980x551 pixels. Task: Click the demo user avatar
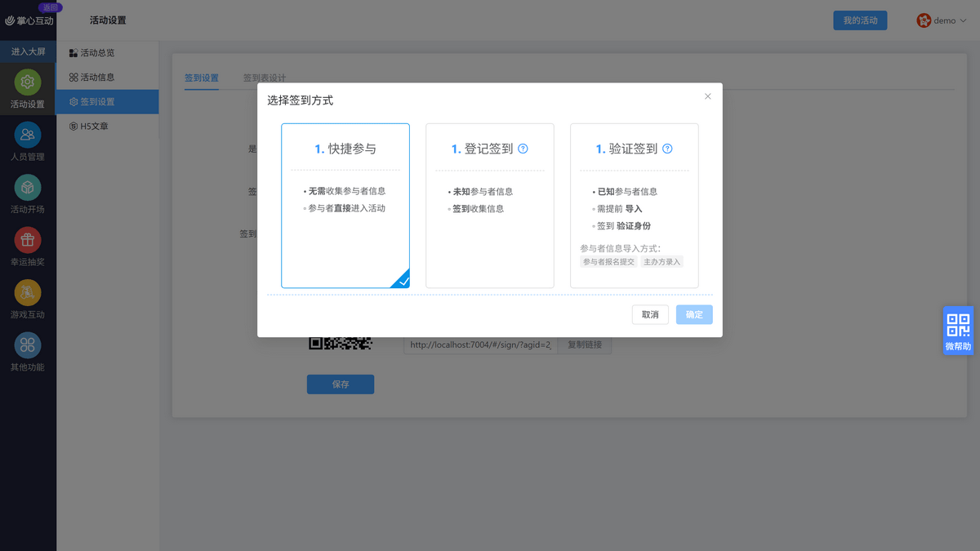924,20
